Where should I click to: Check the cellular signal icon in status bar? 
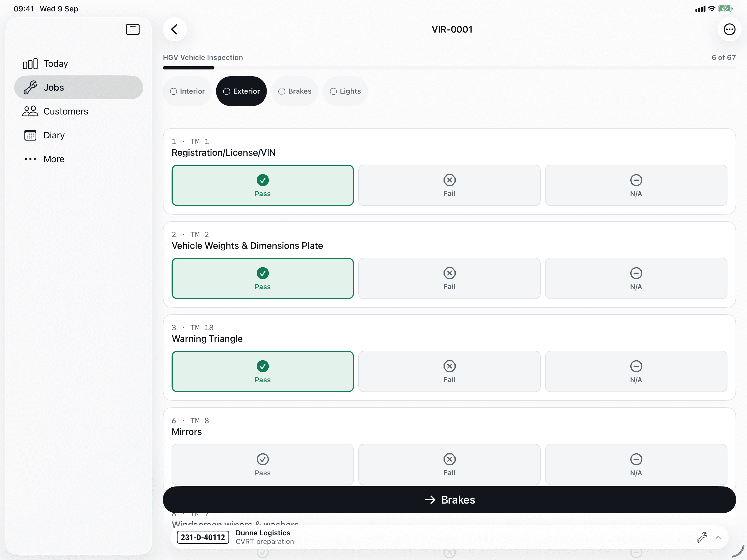[700, 9]
